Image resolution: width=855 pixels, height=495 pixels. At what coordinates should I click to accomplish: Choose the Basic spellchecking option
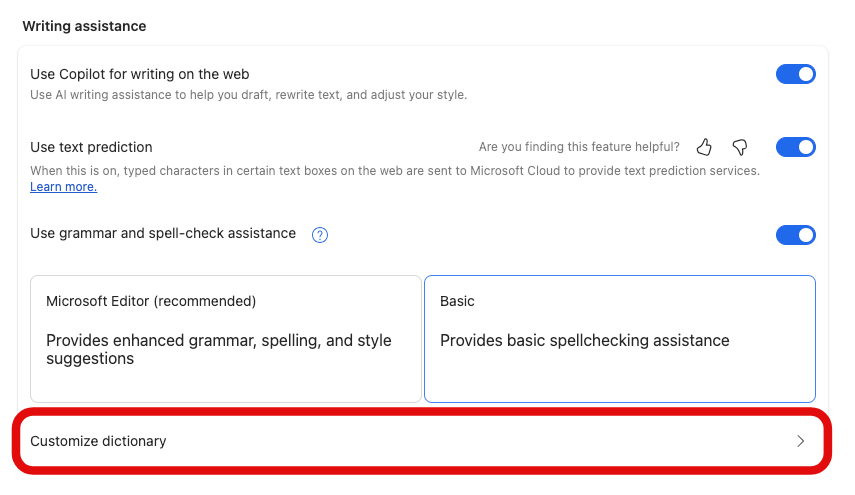pos(620,338)
